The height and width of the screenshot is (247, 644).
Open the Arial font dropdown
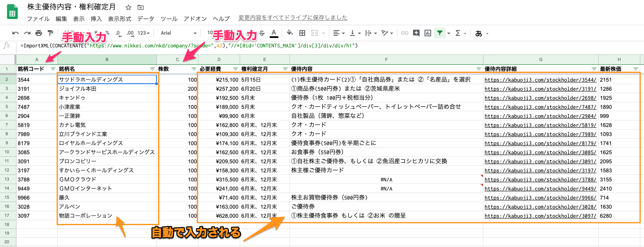[x=178, y=33]
